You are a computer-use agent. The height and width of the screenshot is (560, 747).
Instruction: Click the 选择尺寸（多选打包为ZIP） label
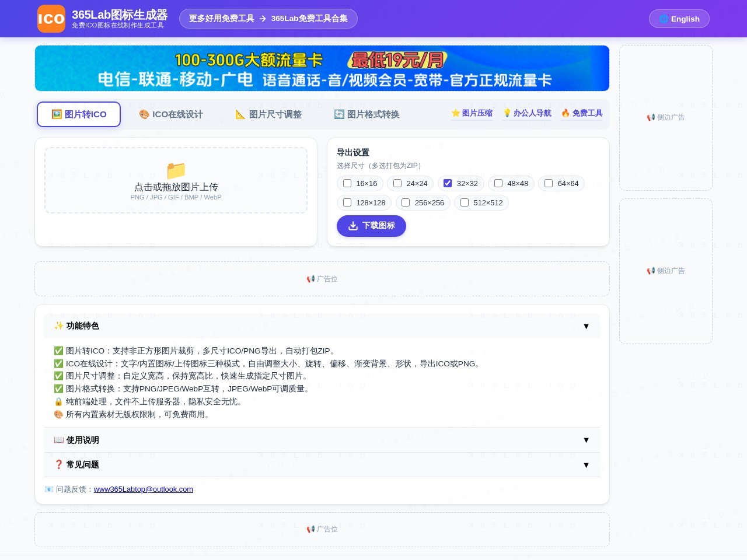point(381,166)
